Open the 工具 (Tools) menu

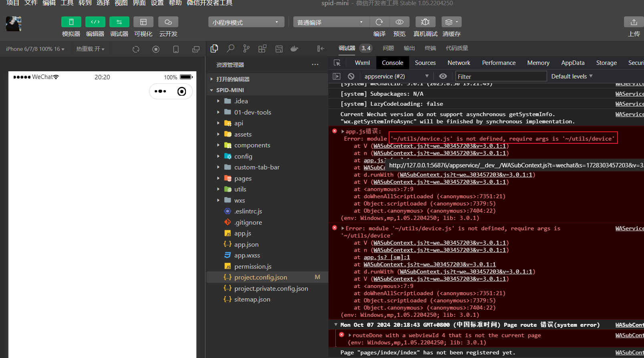[x=67, y=3]
